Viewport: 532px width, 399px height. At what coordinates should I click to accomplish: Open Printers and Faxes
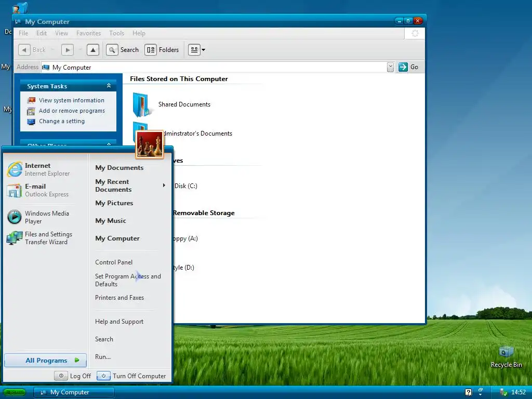tap(119, 298)
